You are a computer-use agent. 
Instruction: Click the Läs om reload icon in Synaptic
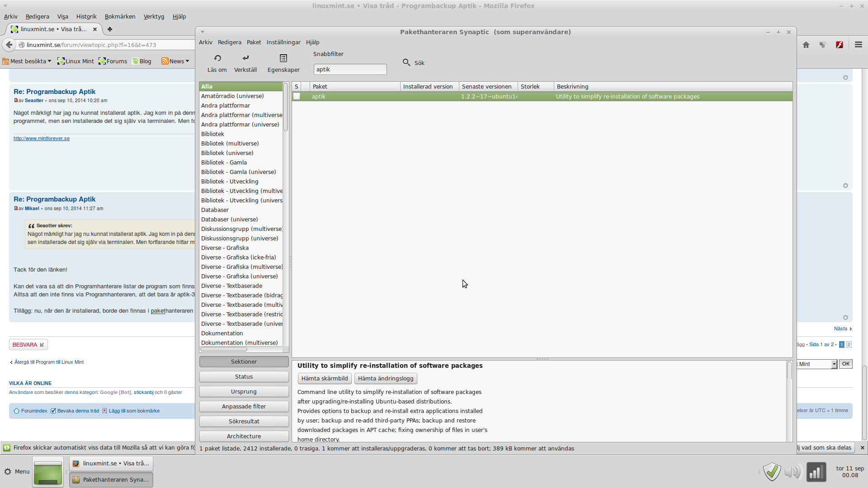(x=217, y=58)
